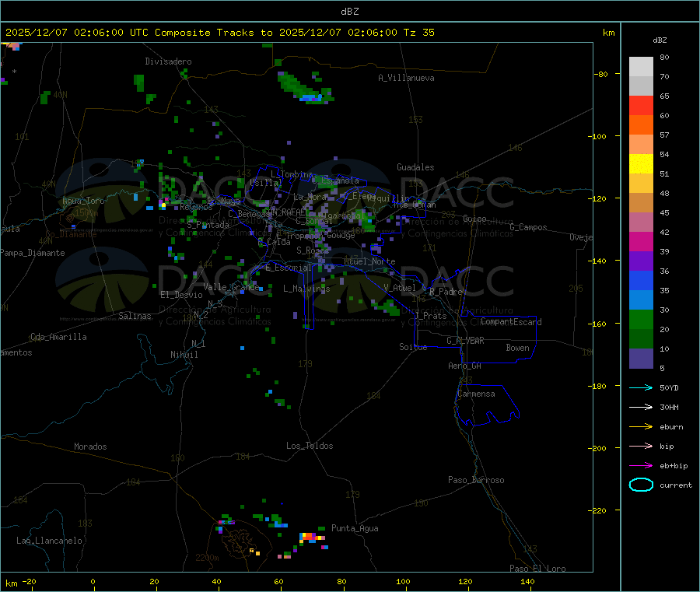
Task: Click the Composite Tracks timestamp header text
Action: [219, 33]
